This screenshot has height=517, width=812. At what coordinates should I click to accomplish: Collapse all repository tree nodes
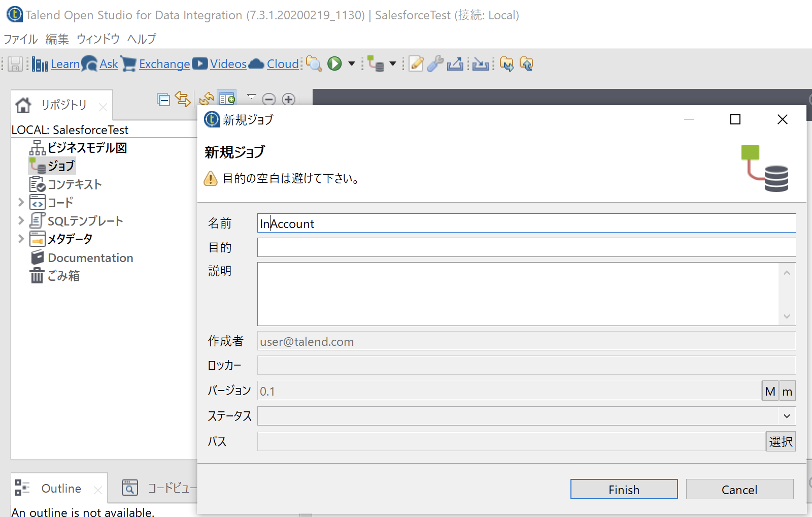point(164,100)
